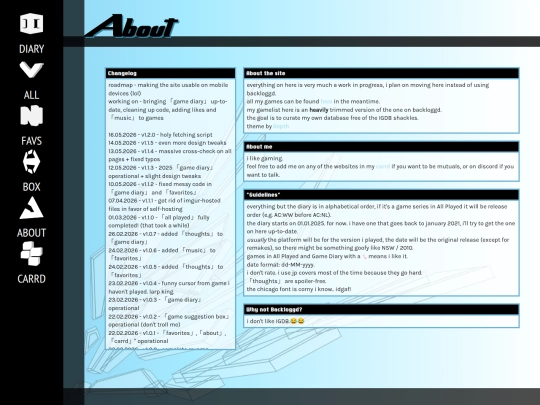540x405 pixels.
Task: Click the v1.0.7 added thoughts entry
Action: (x=166, y=238)
